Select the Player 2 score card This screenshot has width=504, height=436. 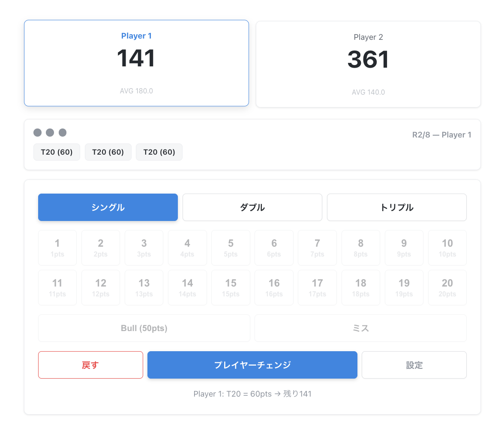368,64
